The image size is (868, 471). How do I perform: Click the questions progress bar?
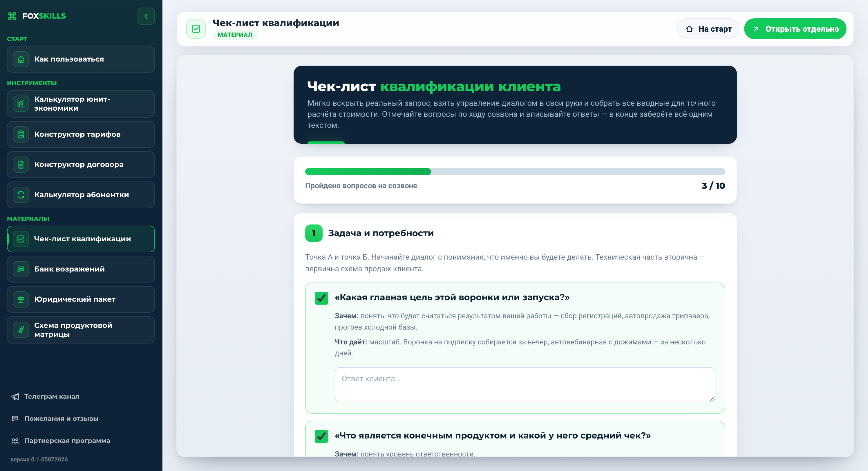coord(515,172)
